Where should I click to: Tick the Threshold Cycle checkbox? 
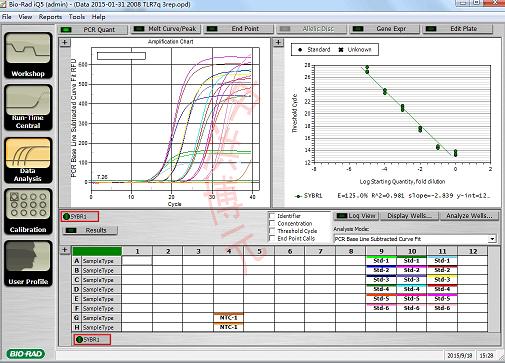click(x=272, y=231)
